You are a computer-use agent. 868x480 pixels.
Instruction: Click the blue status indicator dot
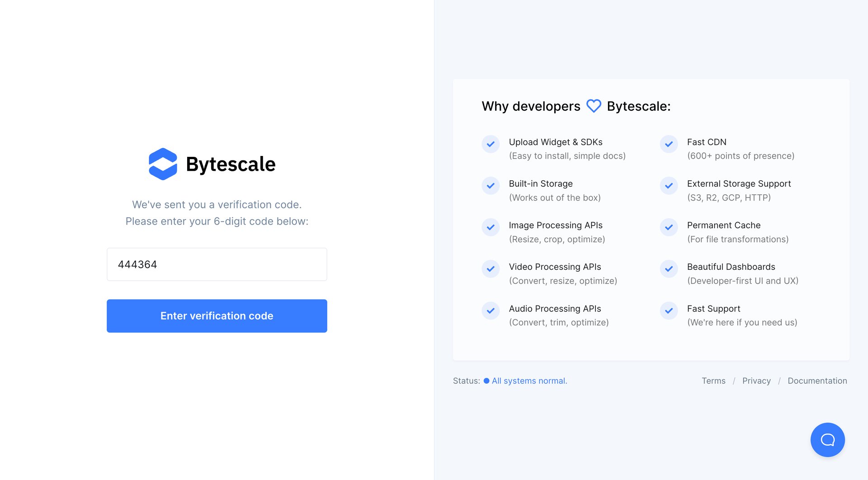point(486,381)
